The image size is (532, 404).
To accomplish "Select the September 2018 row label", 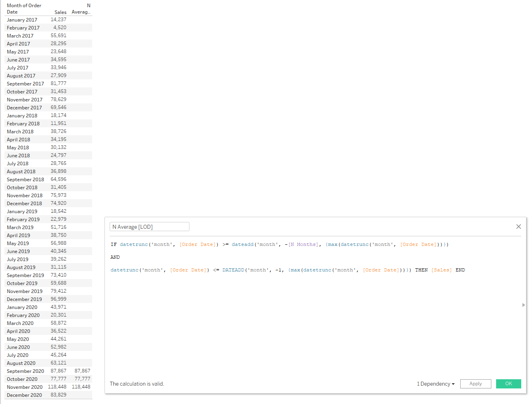I will point(26,180).
